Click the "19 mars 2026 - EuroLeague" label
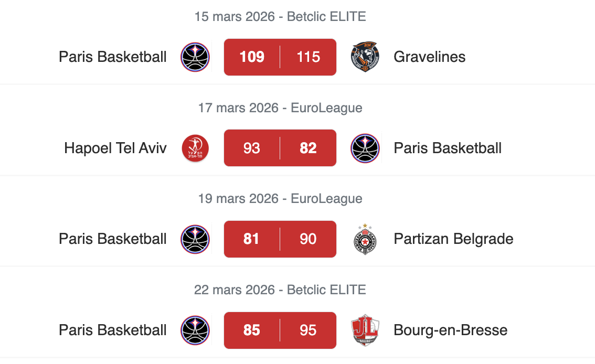Image resolution: width=595 pixels, height=364 pixels. tap(280, 199)
